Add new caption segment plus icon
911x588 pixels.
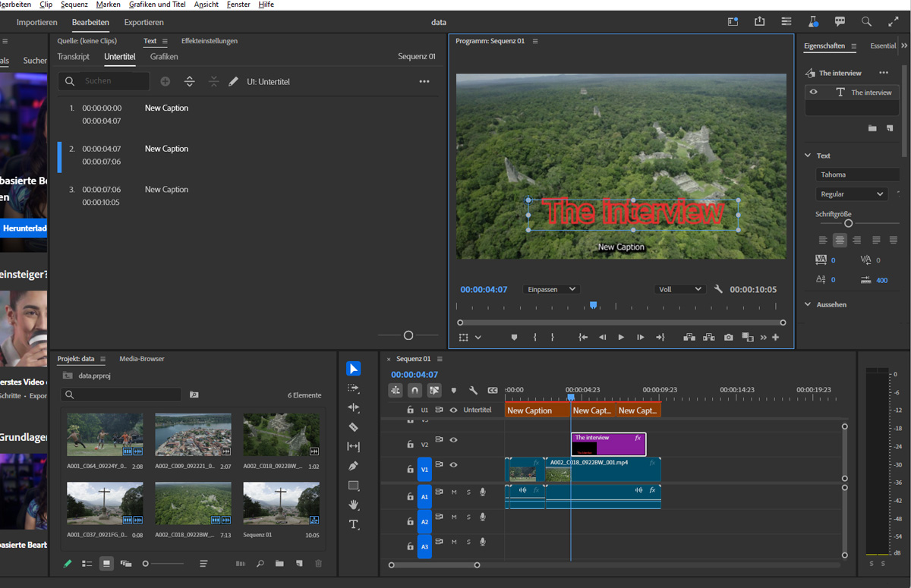point(165,81)
